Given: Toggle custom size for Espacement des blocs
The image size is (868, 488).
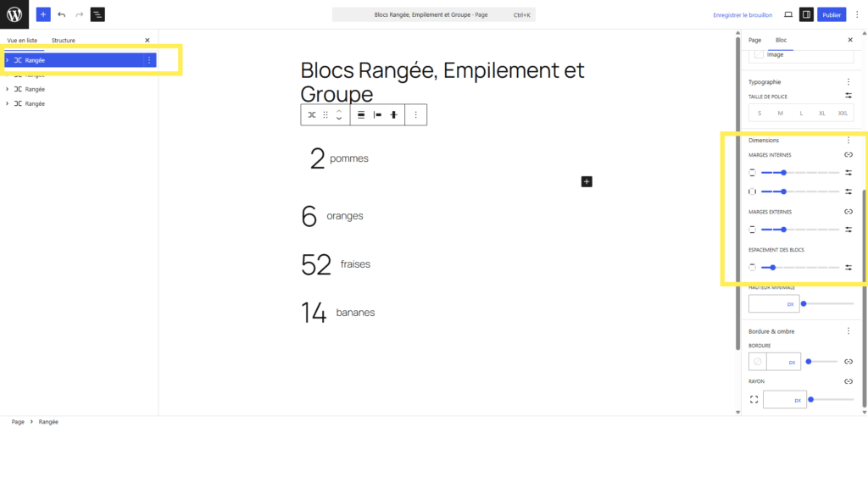Looking at the screenshot, I should pyautogui.click(x=848, y=267).
